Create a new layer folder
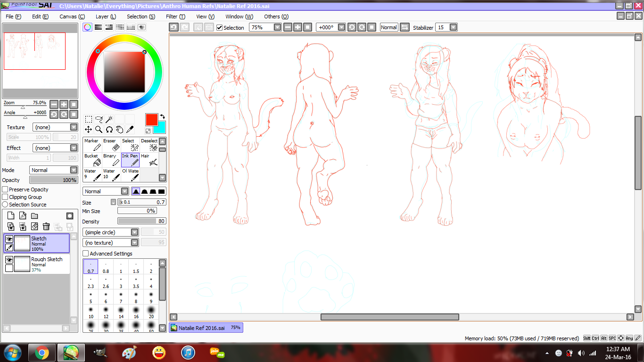This screenshot has height=362, width=644. (x=34, y=216)
